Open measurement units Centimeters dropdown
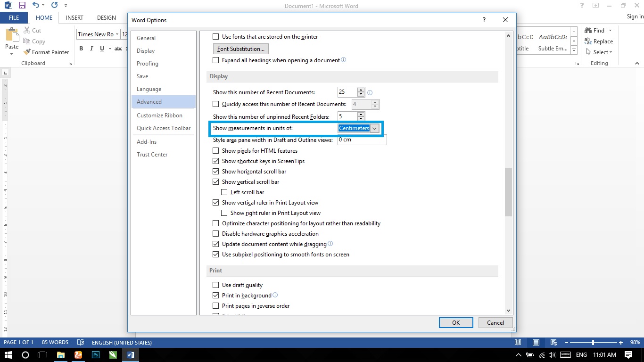Image resolution: width=644 pixels, height=362 pixels. 375,128
